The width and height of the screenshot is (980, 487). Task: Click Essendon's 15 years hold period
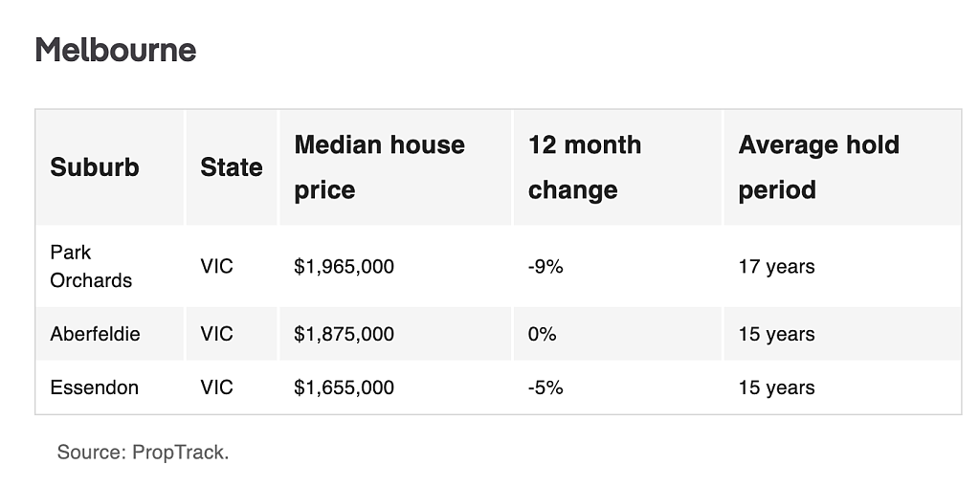click(x=776, y=387)
